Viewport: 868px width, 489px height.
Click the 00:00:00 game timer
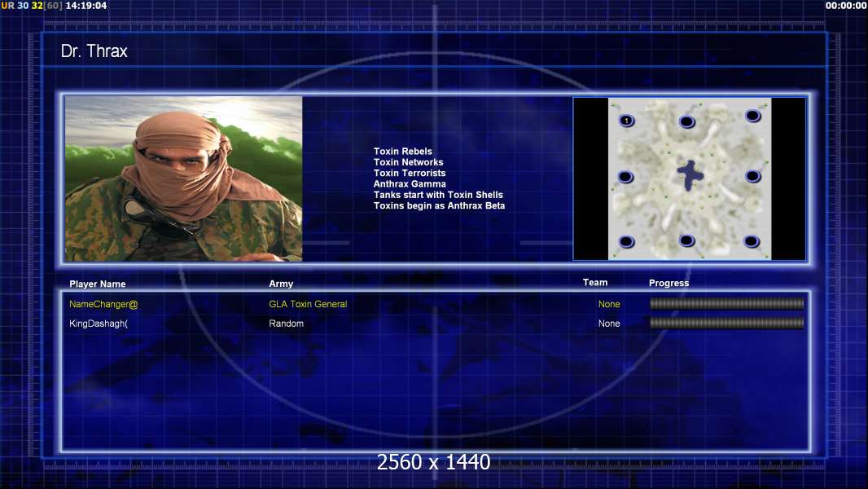point(846,6)
